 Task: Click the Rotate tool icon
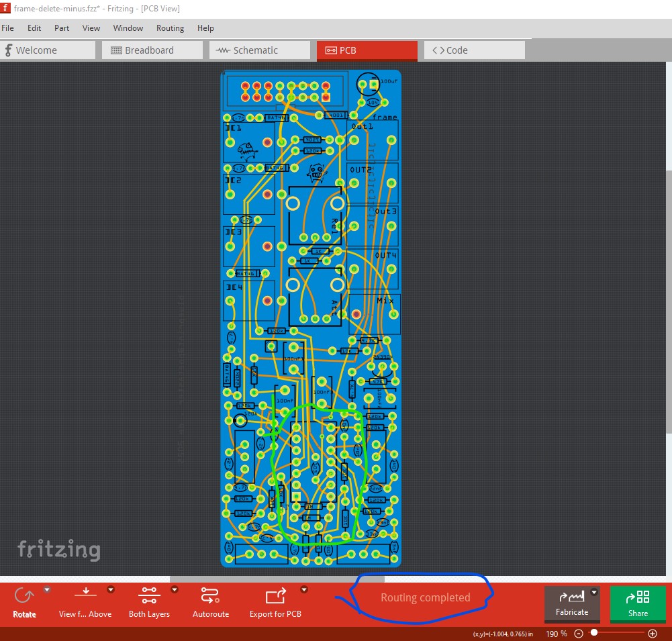[x=24, y=595]
